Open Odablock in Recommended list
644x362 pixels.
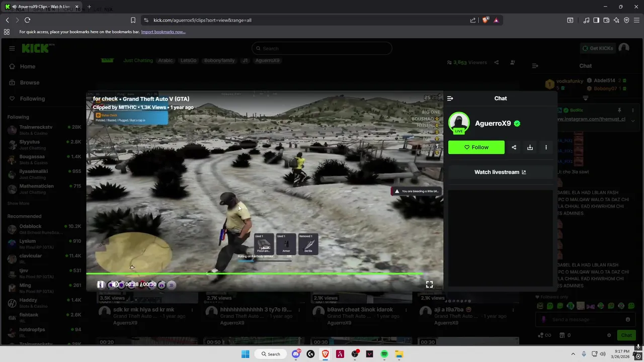(44, 229)
